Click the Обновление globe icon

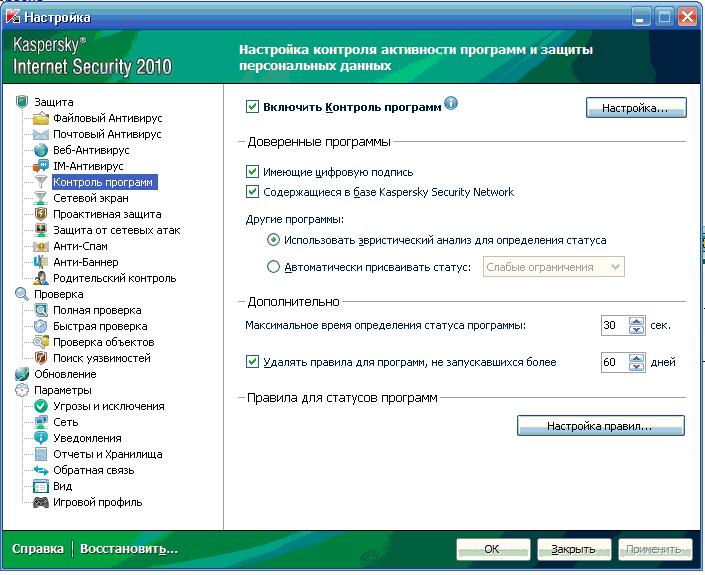pos(22,374)
